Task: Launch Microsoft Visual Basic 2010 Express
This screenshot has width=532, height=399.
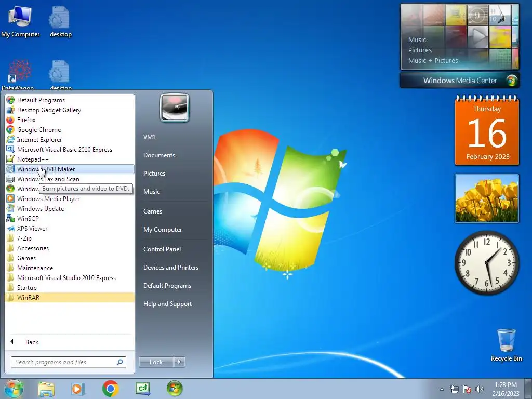Action: coord(70,149)
